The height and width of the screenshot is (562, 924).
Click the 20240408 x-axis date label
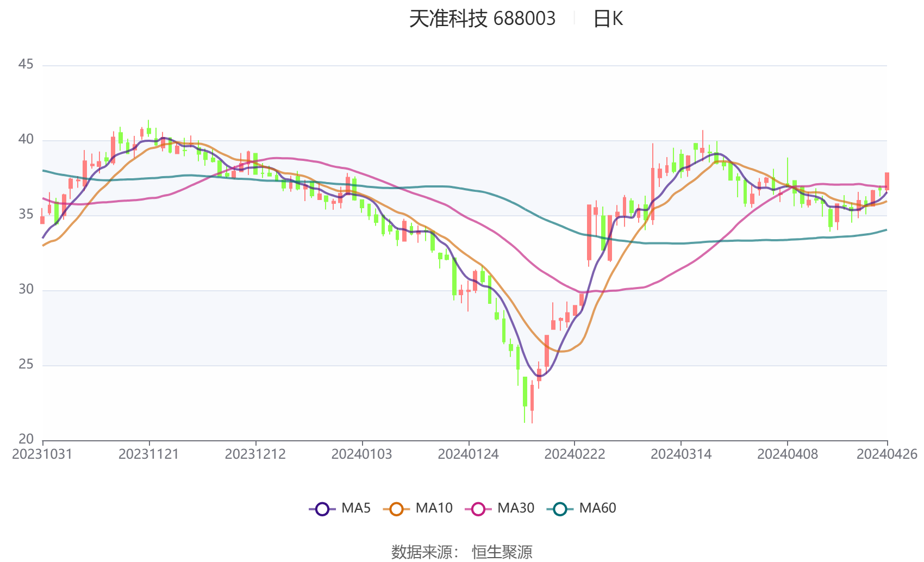point(788,454)
